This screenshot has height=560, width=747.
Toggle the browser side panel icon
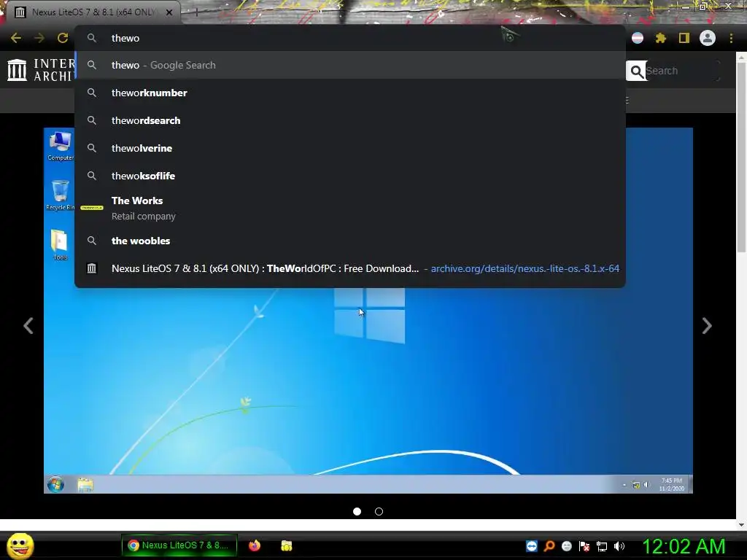click(684, 38)
